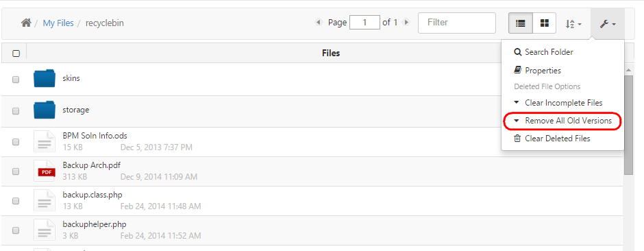The height and width of the screenshot is (251, 644).
Task: Click the vertical scrollbar thumb
Action: [x=628, y=125]
